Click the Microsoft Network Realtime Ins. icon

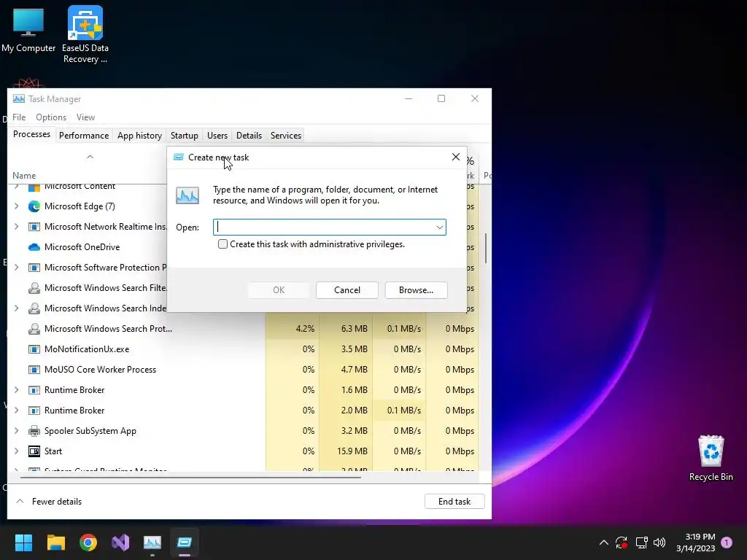[x=34, y=227]
